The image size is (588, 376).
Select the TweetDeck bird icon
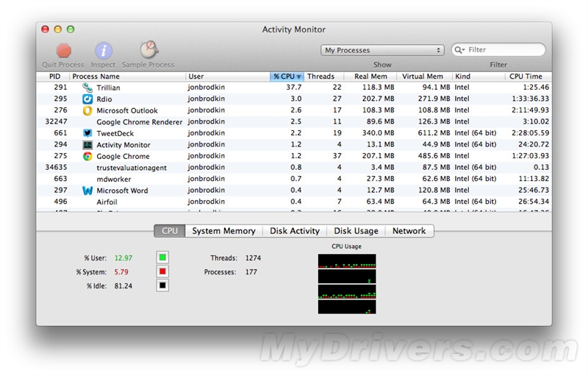(87, 133)
